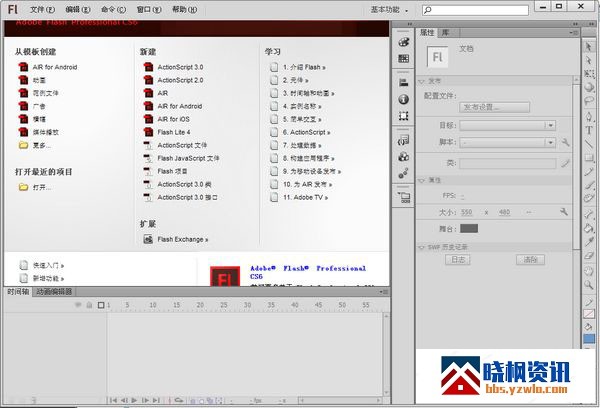Image resolution: width=600 pixels, height=408 pixels.
Task: Select the Lasso tool
Action: point(589,101)
